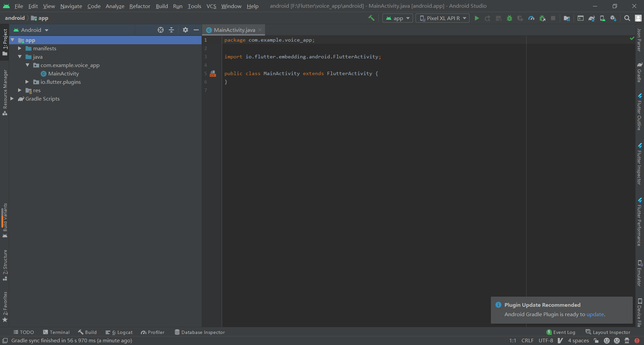Expand the manifests folder
The image size is (644, 345).
click(20, 48)
